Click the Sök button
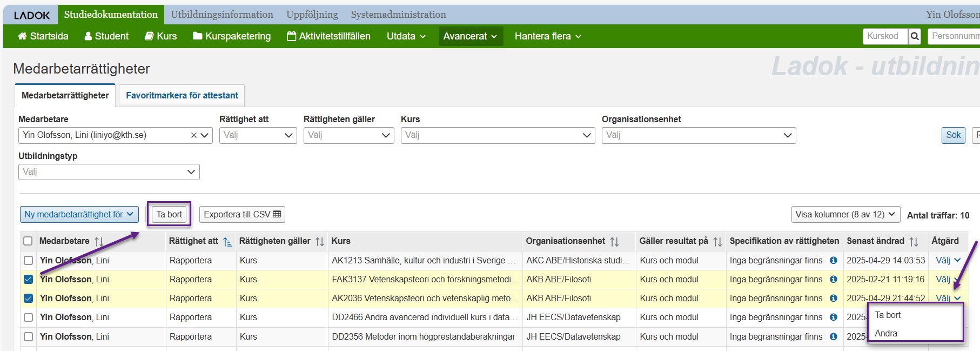The width and height of the screenshot is (980, 351). tap(953, 135)
